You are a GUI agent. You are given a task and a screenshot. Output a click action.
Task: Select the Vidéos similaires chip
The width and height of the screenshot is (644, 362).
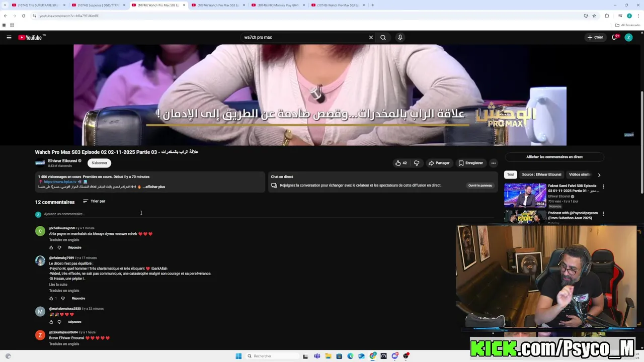580,174
